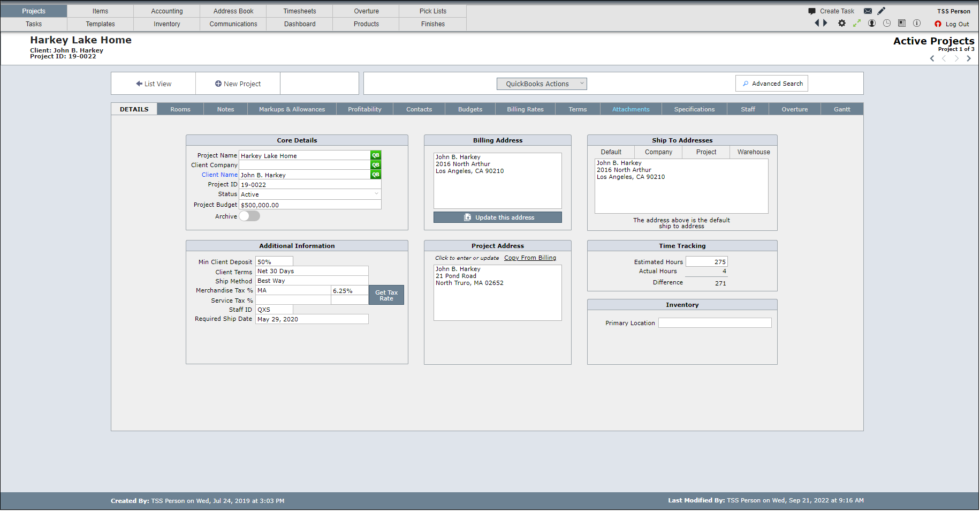The width and height of the screenshot is (980, 511).
Task: Click the Log Out text link
Action: point(957,24)
